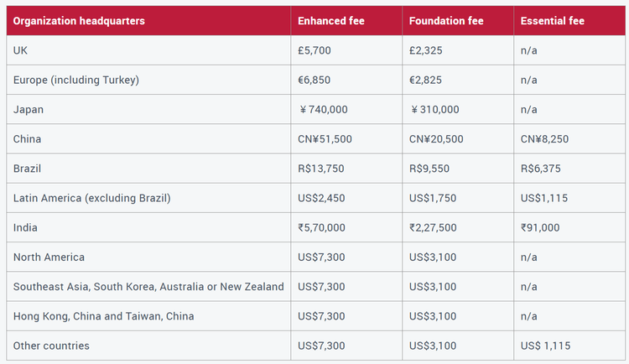629x364 pixels.
Task: Click the "Organization headquarters" column header
Action: point(79,21)
